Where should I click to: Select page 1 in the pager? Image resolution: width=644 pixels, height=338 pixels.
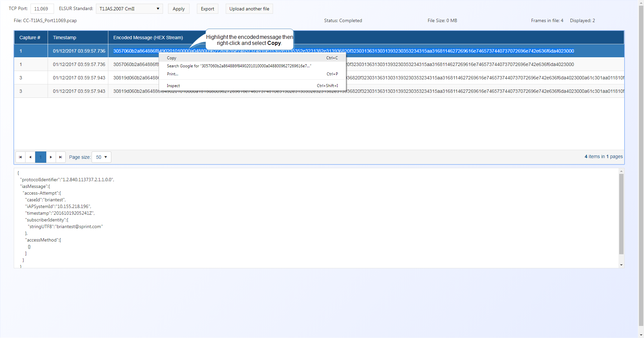[x=41, y=157]
